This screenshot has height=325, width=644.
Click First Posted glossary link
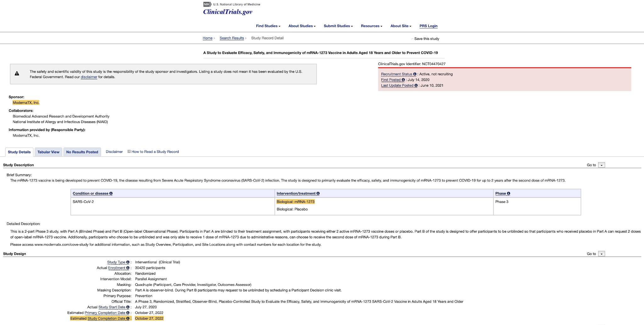391,80
